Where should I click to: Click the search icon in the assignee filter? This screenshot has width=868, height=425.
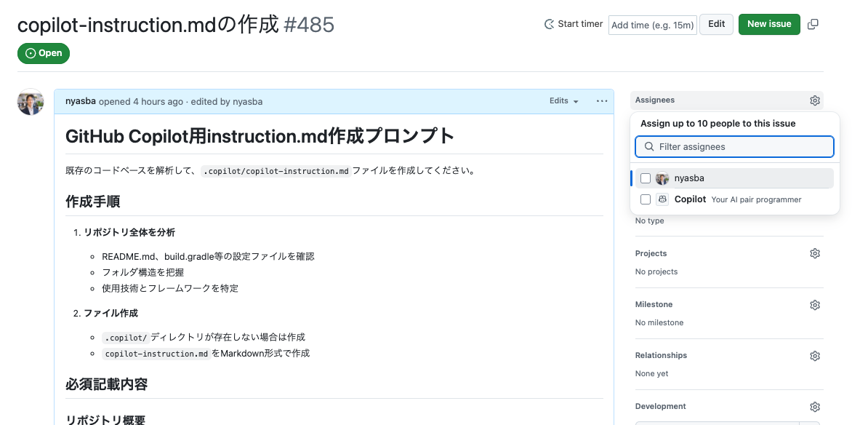point(648,146)
